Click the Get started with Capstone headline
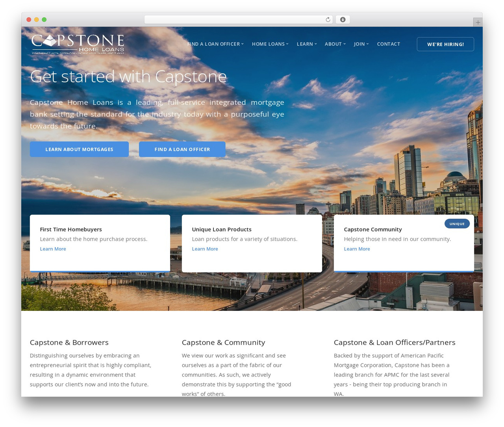This screenshot has width=504, height=427. (128, 76)
